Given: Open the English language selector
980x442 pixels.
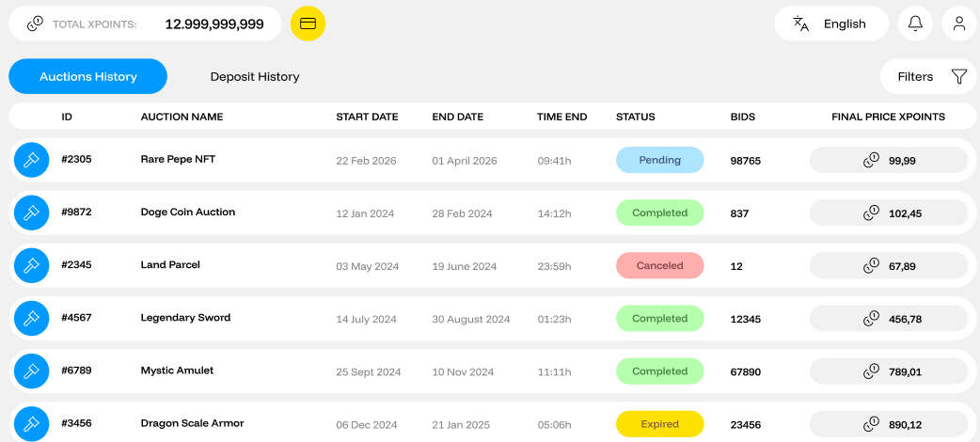Looking at the screenshot, I should [x=831, y=24].
